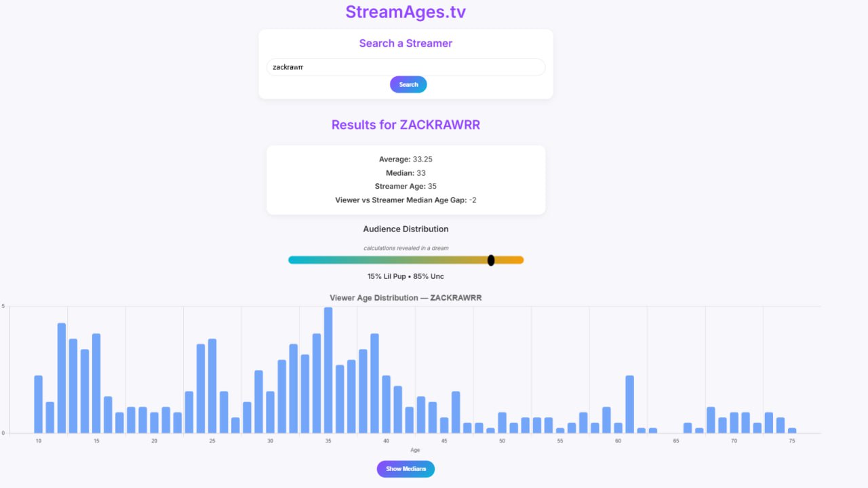Viewport: 868px width, 488px height.
Task: Click the 'Viewer vs Streamer Median Age Gap' line
Action: pyautogui.click(x=406, y=200)
